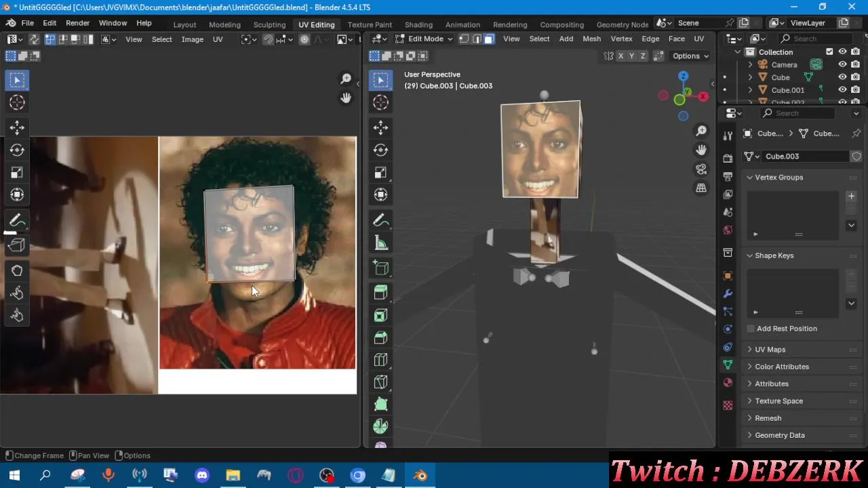Open the Face menu in 3D viewport
Image resolution: width=868 pixels, height=488 pixels.
(x=676, y=39)
